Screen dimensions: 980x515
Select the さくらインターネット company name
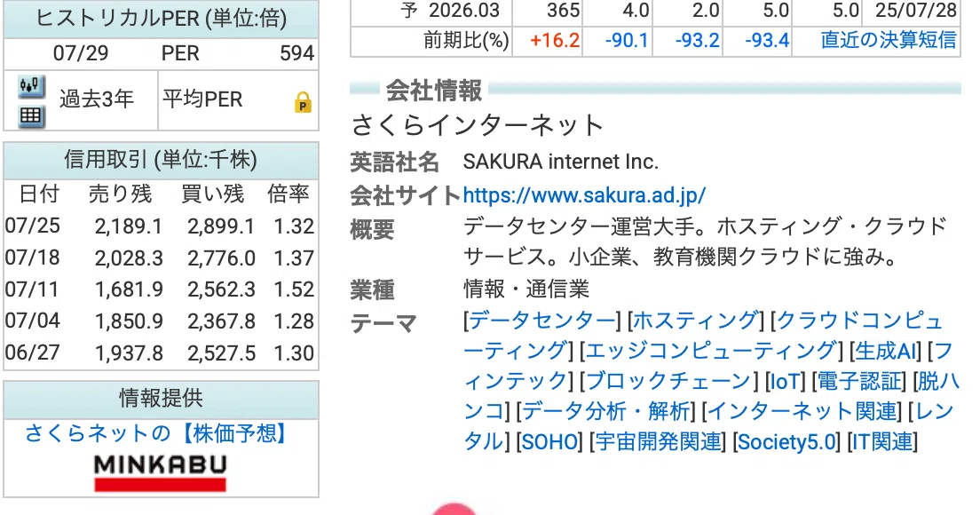(478, 125)
